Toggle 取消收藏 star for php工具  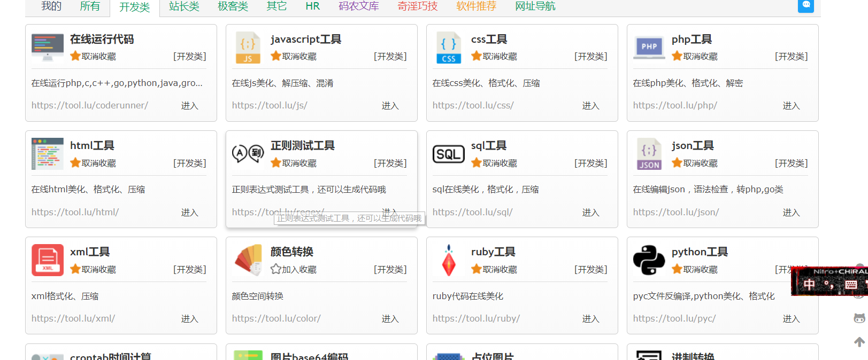point(695,56)
